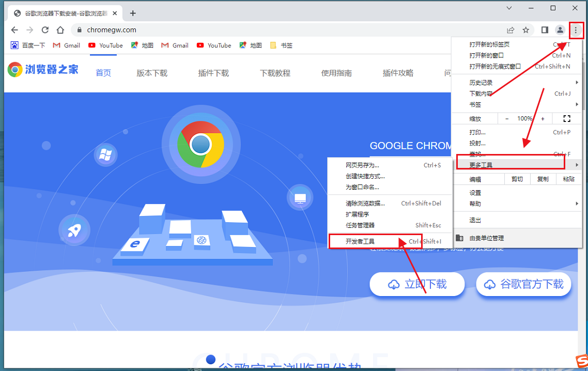This screenshot has width=588, height=371.
Task: Choose 投射... menu item
Action: [517, 143]
